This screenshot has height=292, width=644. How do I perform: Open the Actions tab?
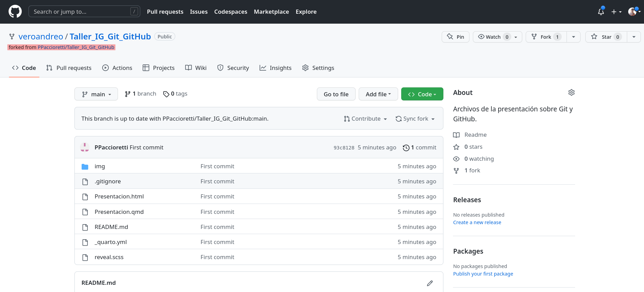pos(117,68)
